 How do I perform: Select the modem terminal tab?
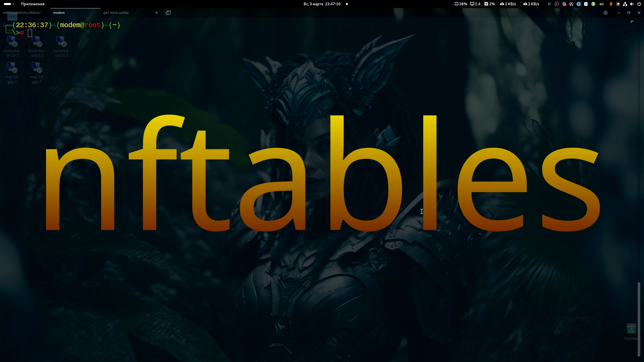click(x=59, y=13)
